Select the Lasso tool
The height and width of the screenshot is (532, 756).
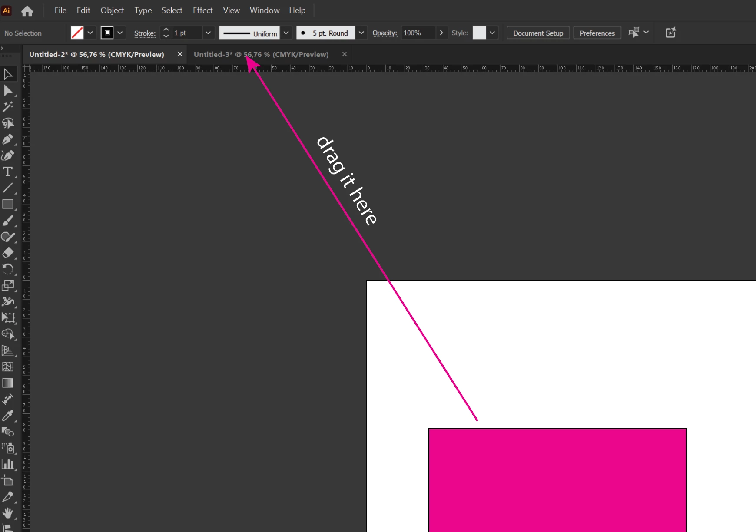8,123
